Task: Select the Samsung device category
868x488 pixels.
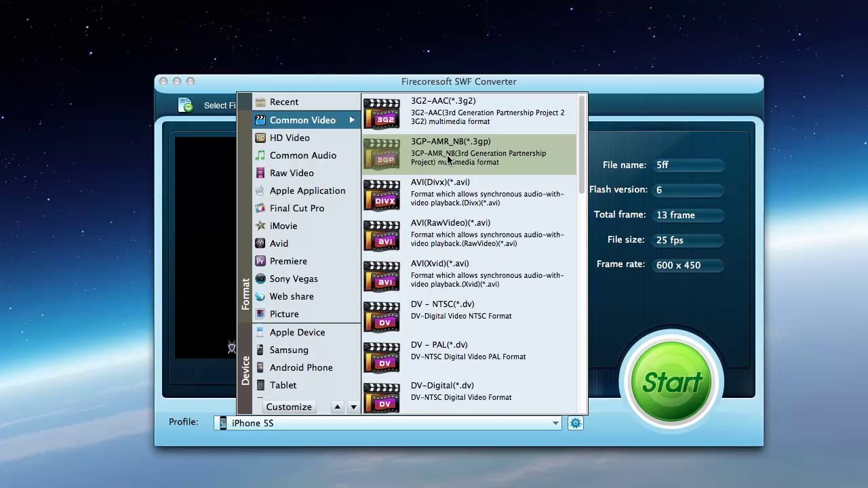Action: [x=307, y=350]
